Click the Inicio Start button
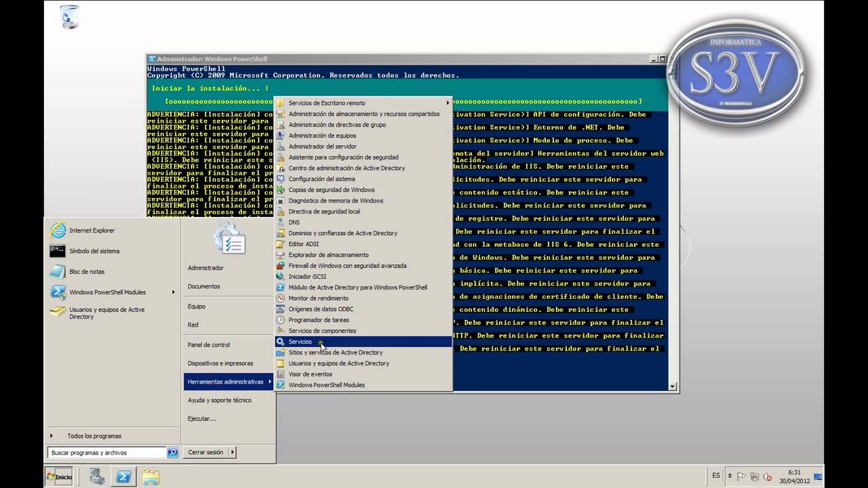Screen dimensions: 868x488 click(x=59, y=476)
